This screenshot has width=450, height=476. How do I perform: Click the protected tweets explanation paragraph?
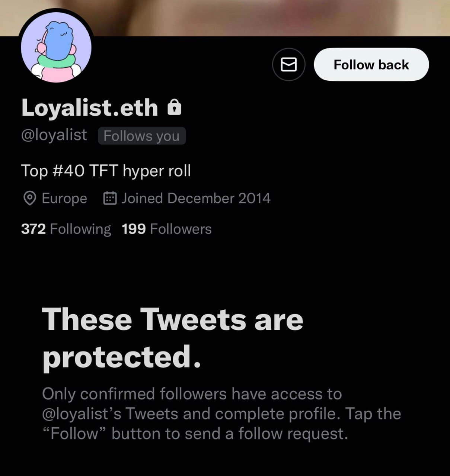[x=221, y=414]
